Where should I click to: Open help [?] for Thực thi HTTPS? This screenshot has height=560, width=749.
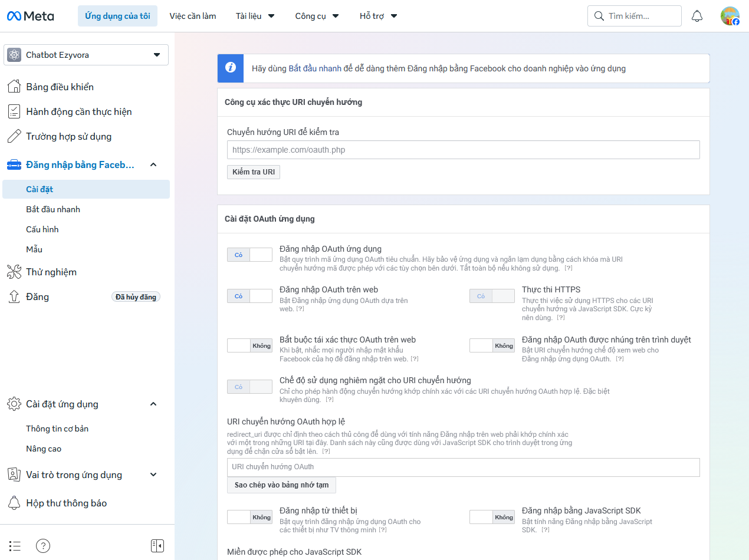[x=561, y=318]
